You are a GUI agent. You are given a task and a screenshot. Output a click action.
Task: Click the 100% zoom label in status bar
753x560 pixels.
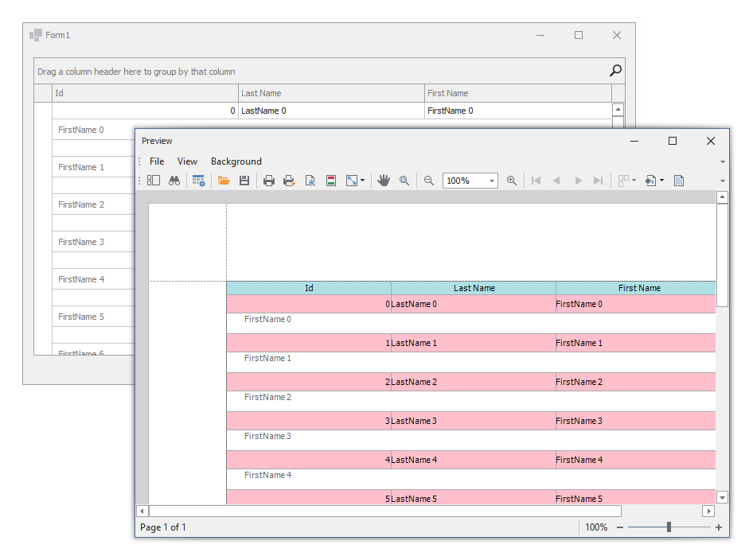tap(596, 527)
